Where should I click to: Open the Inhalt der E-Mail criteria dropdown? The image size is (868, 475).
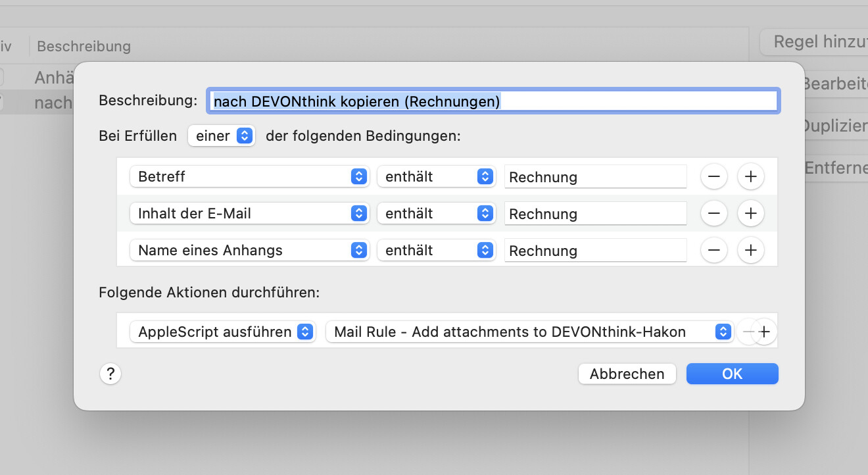(x=249, y=213)
